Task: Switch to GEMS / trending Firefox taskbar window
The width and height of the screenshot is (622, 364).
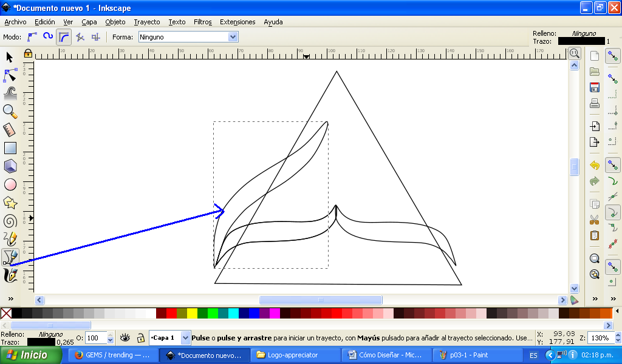Action: [114, 355]
